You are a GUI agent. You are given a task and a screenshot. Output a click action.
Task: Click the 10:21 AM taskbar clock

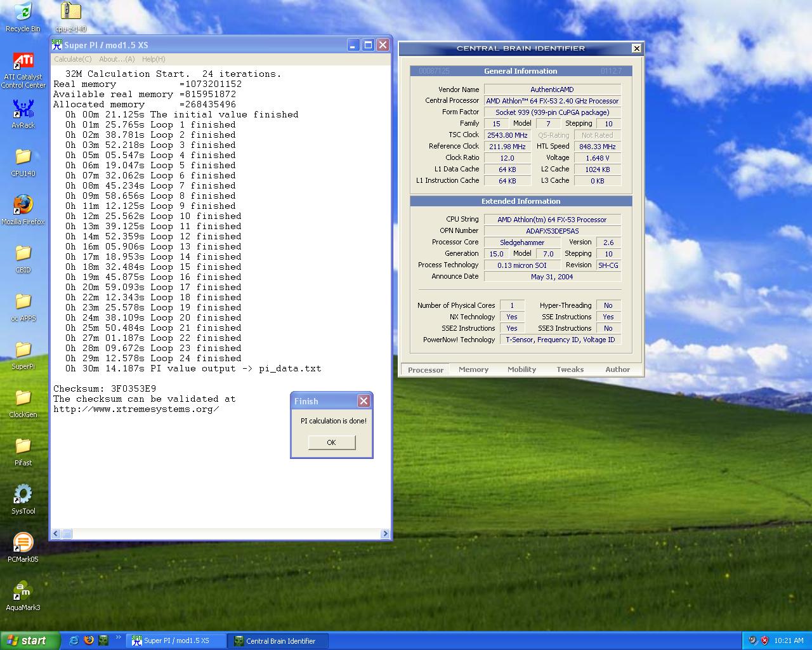[x=789, y=640]
